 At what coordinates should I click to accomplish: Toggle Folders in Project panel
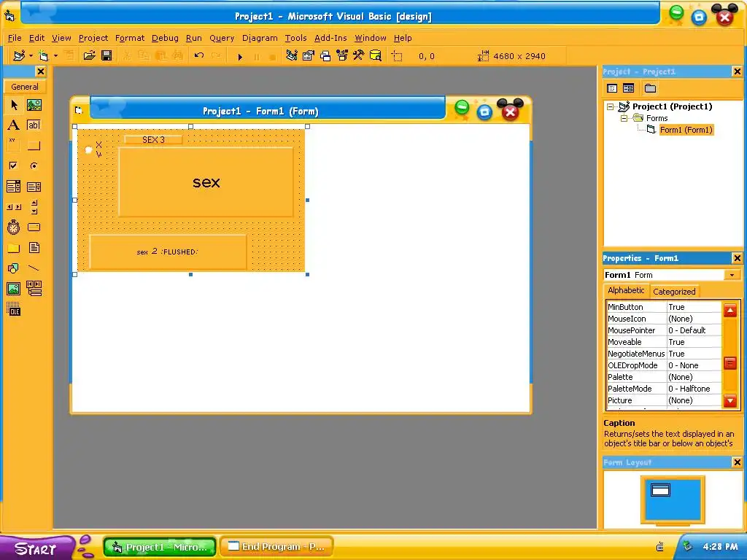click(650, 88)
